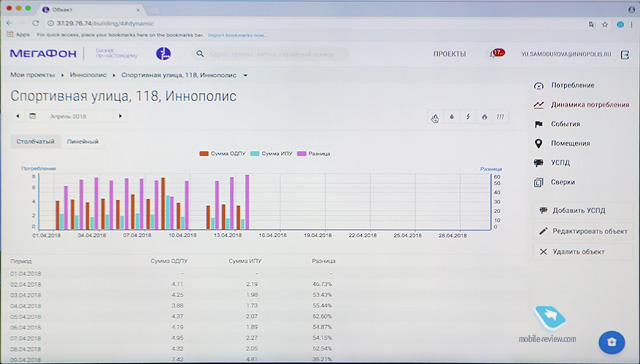Open the Apps bookmarks shortcut
This screenshot has width=640, height=364.
click(18, 35)
